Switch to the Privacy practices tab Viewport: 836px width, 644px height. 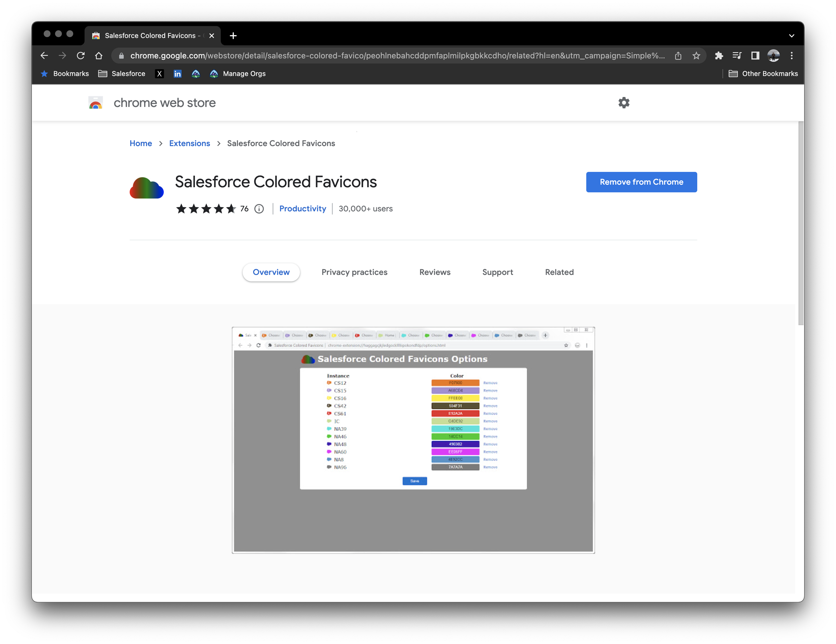coord(354,272)
